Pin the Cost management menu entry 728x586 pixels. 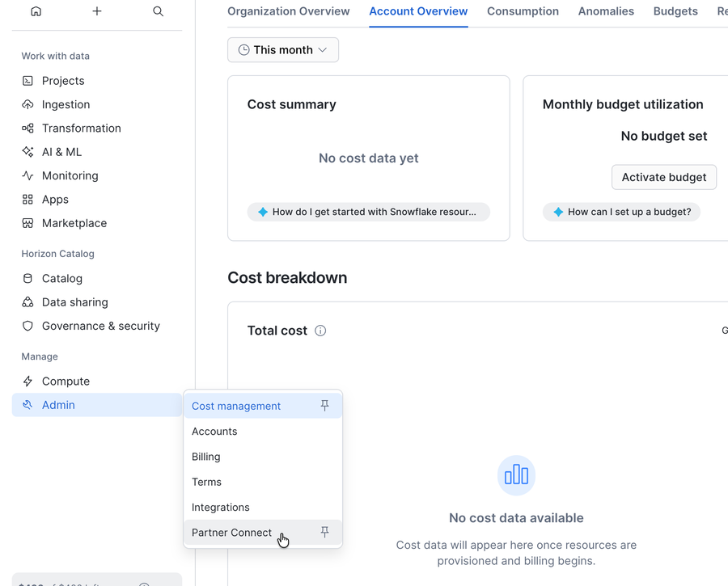(x=324, y=406)
